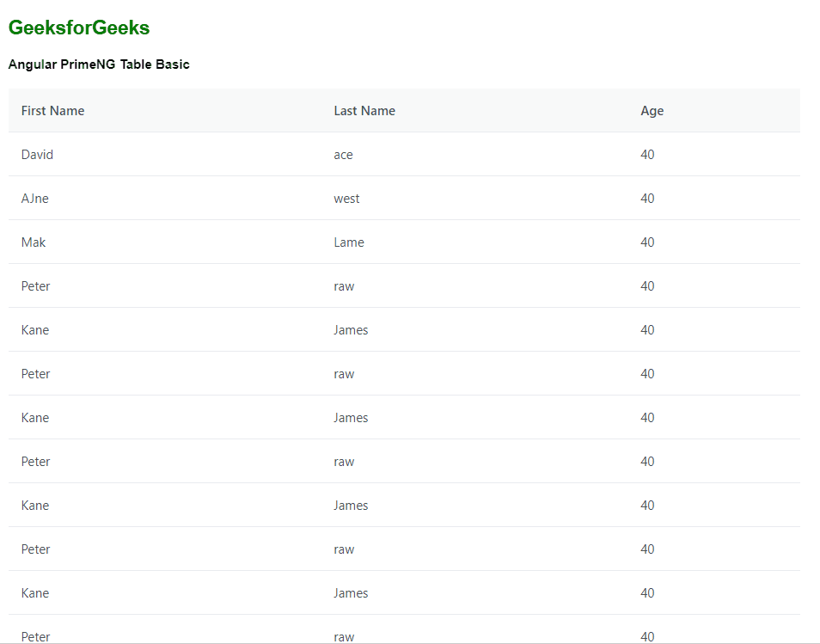Image resolution: width=820 pixels, height=644 pixels.
Task: Select the David first name cell
Action: (37, 155)
